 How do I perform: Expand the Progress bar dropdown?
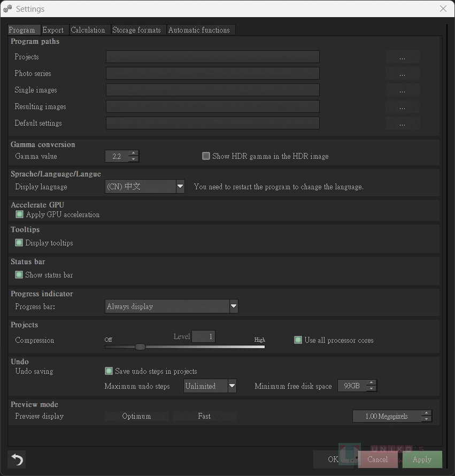(x=233, y=306)
